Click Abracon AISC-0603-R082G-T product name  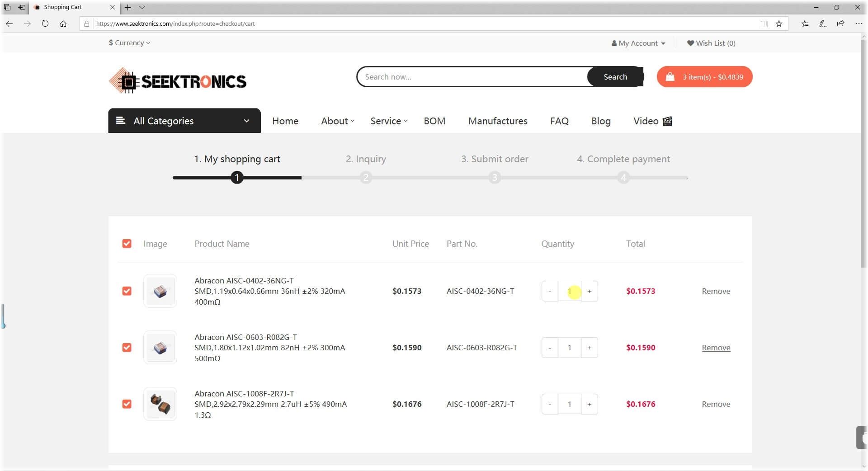coord(270,348)
